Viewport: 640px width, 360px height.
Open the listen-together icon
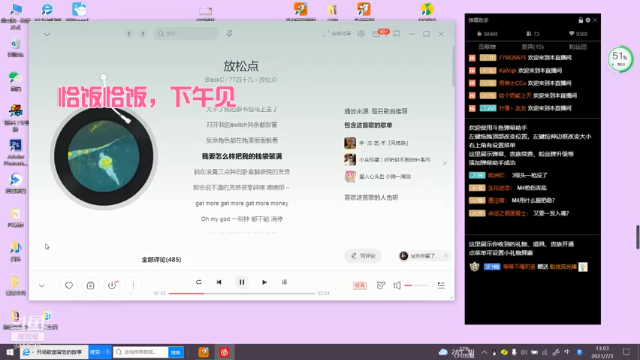click(x=381, y=285)
